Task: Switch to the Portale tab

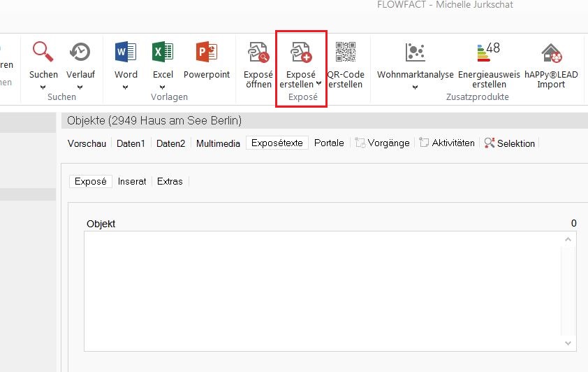Action: pyautogui.click(x=329, y=143)
